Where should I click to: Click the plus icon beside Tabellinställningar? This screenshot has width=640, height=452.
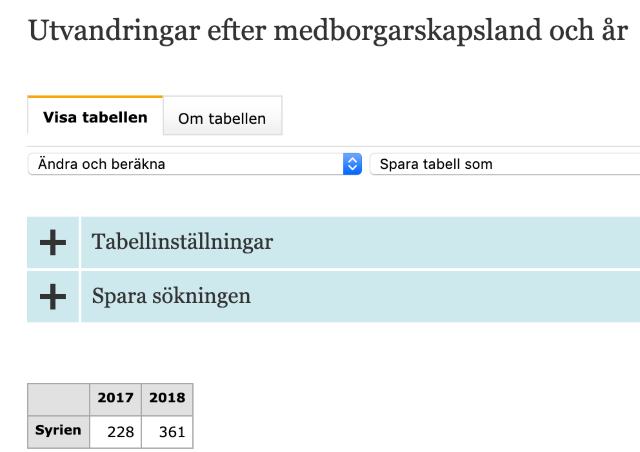click(x=53, y=242)
